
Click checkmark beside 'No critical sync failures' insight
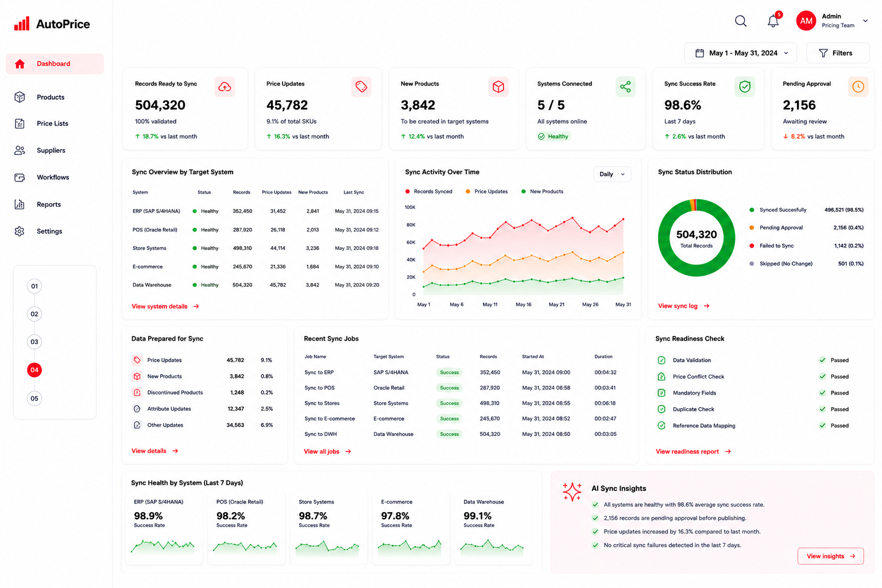pos(595,546)
